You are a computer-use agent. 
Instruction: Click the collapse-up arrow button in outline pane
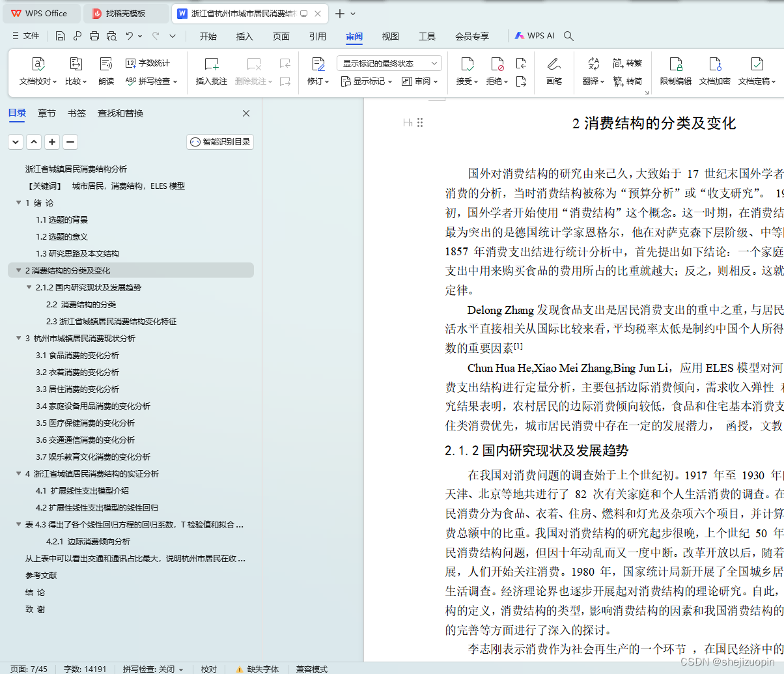[x=34, y=142]
